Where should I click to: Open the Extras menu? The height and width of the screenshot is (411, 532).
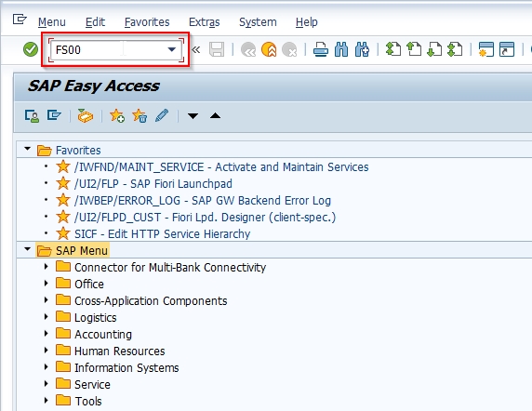click(x=205, y=22)
